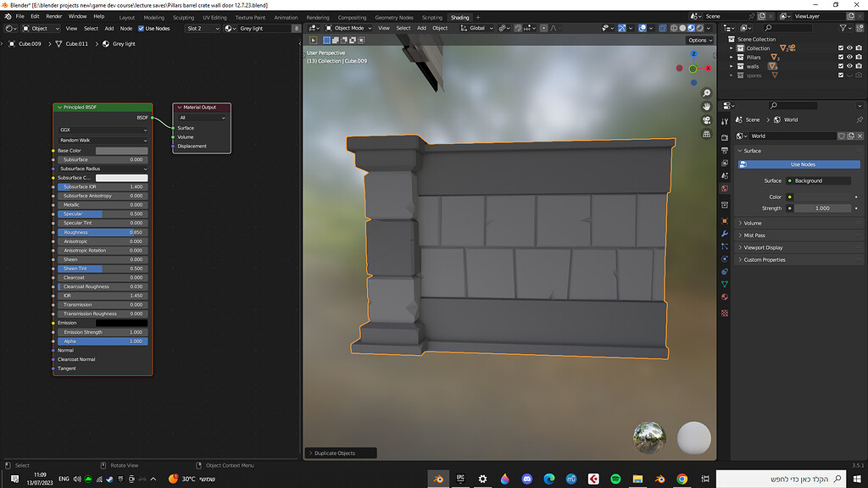This screenshot has width=868, height=488.
Task: Switch to the Geometry Nodes workspace tab
Action: [x=392, y=16]
